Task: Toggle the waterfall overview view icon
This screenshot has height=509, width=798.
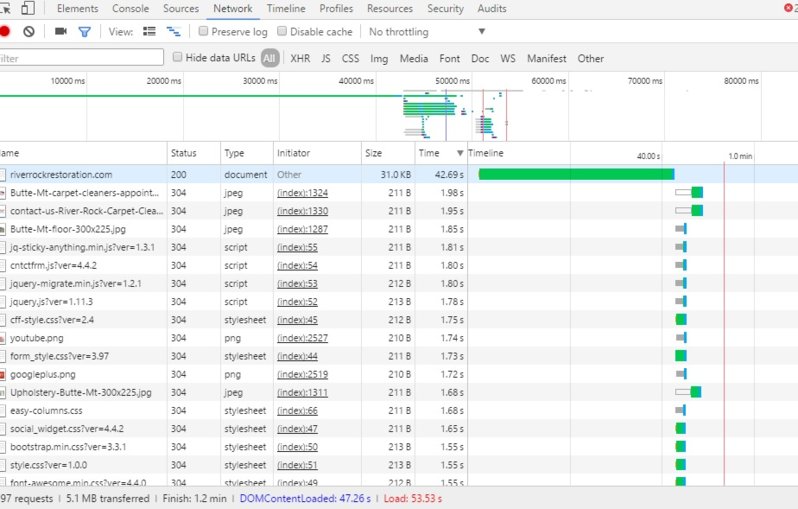Action: (x=174, y=32)
